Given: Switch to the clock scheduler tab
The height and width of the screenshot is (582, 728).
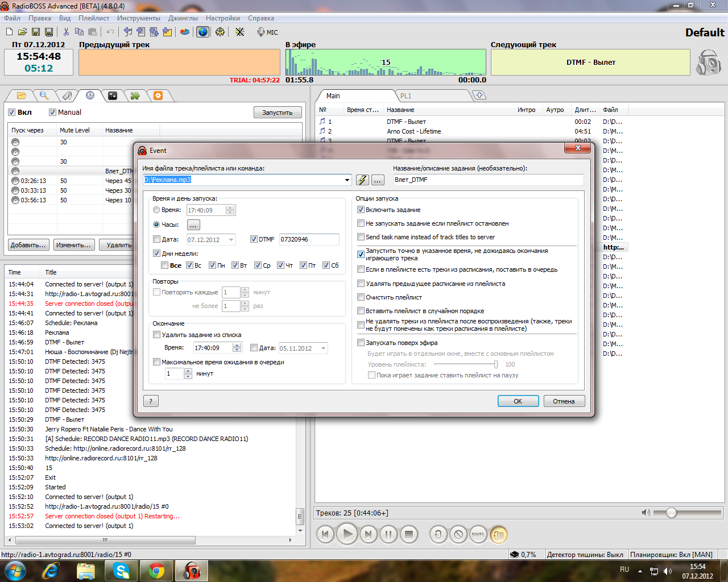Looking at the screenshot, I should click(x=90, y=95).
